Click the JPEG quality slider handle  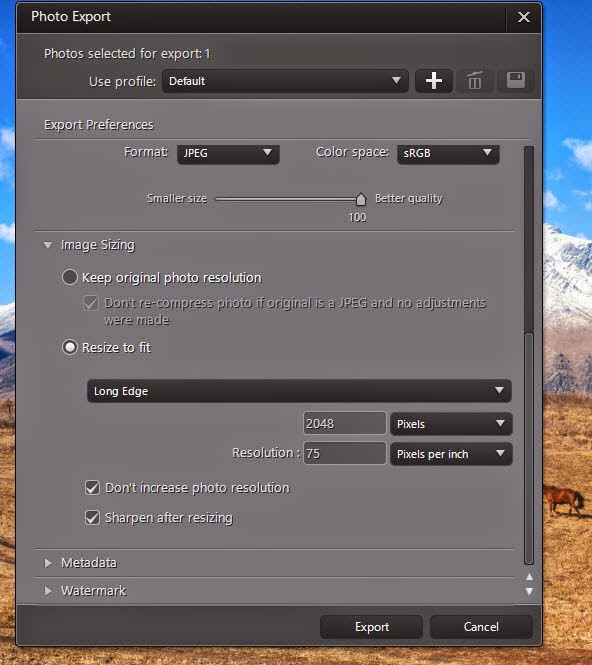tap(360, 199)
